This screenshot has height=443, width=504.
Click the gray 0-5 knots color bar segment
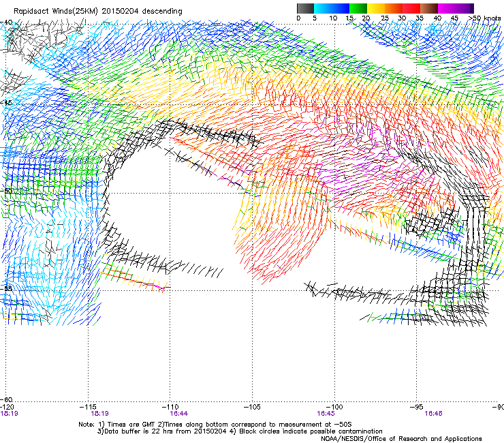tap(305, 8)
